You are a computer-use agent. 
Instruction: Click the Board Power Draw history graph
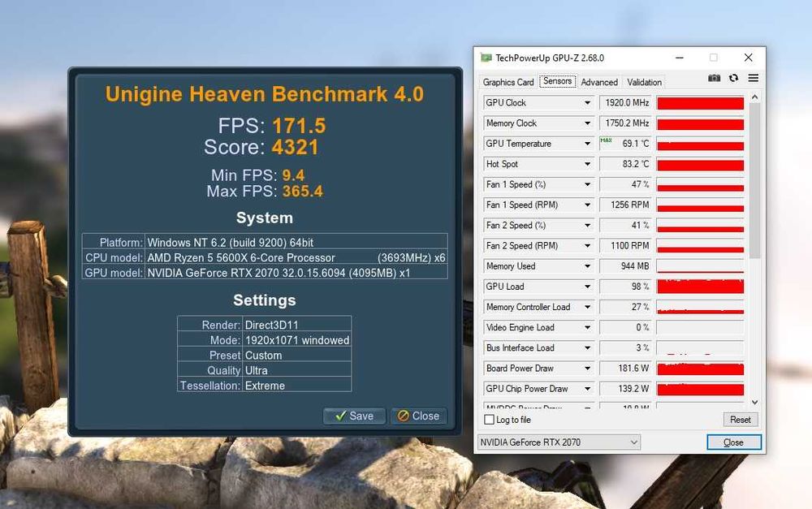(700, 369)
